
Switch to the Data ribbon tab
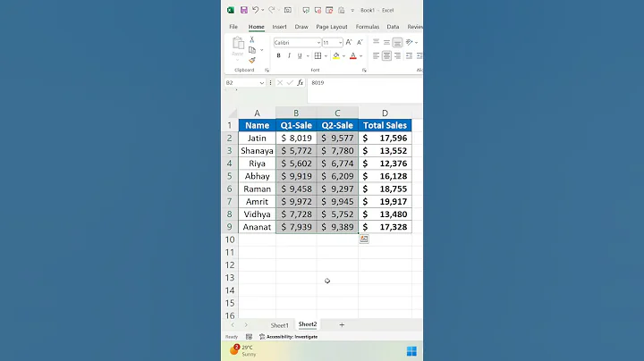[x=393, y=27]
